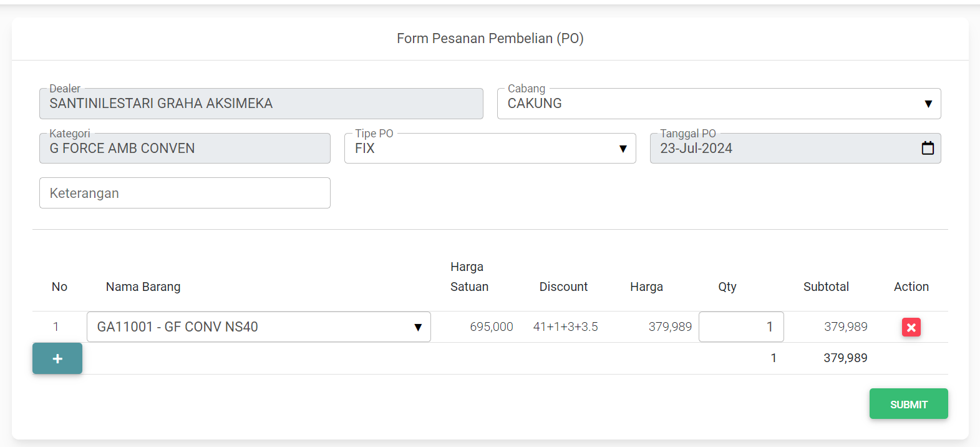Click the Form Pesanan Pembelian (PO) title

tap(490, 39)
